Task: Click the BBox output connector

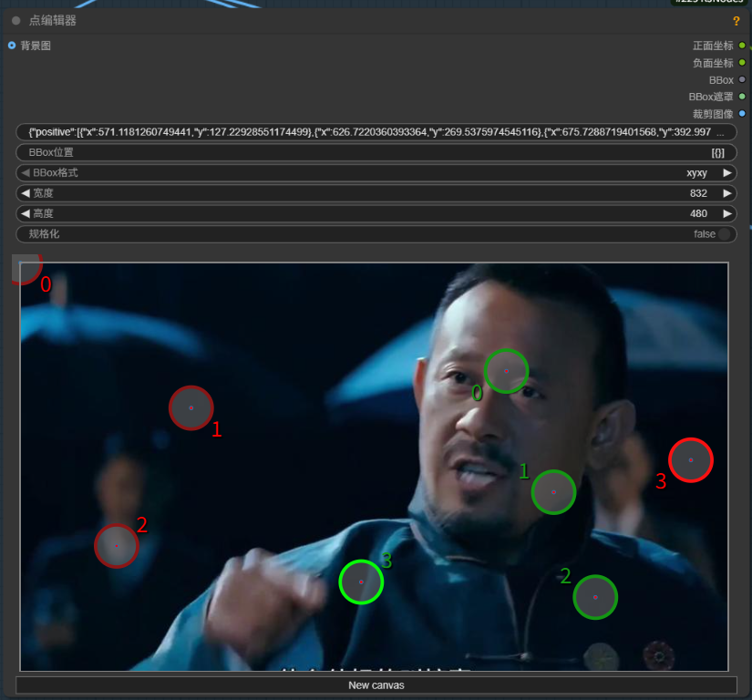Action: pos(742,79)
